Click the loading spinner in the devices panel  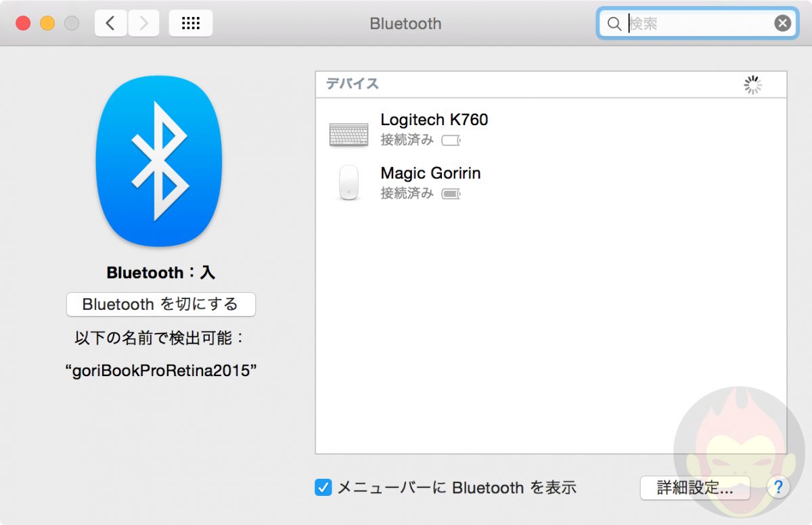click(x=752, y=85)
